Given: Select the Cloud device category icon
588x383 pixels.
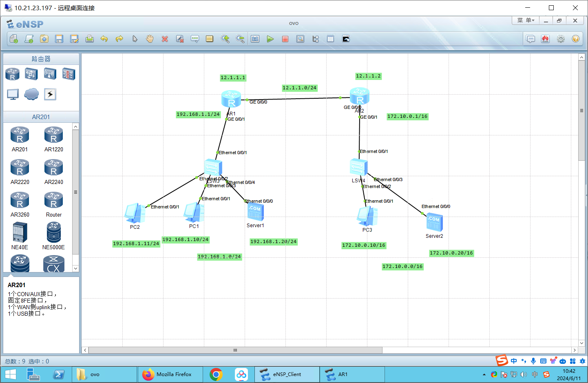Looking at the screenshot, I should (x=31, y=95).
